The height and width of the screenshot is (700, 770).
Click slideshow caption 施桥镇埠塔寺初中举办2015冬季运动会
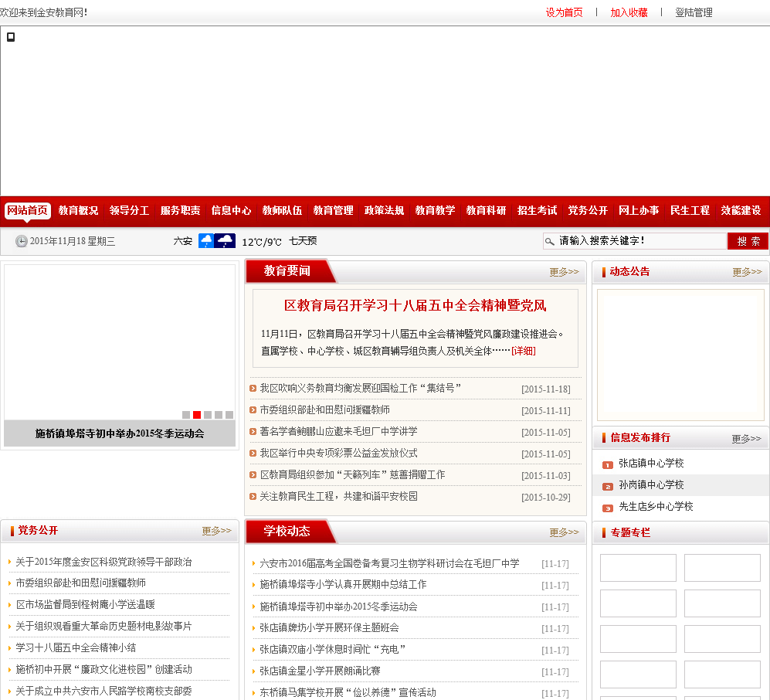(x=120, y=433)
